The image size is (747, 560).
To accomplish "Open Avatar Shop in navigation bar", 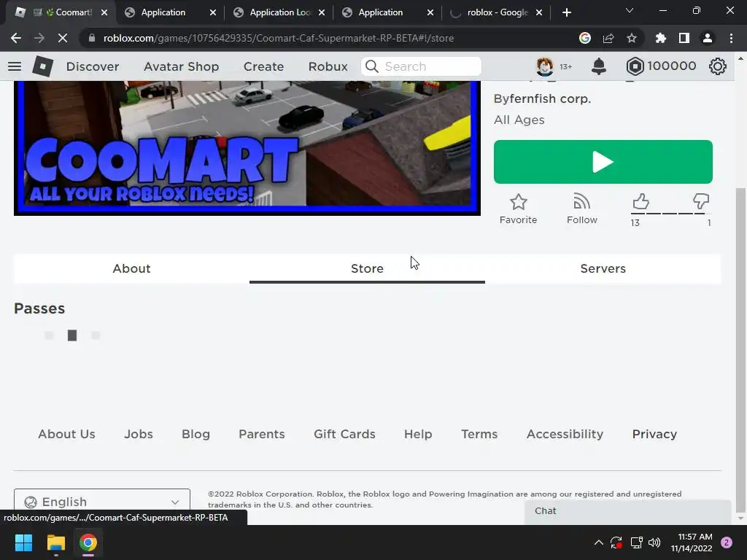I will click(x=182, y=66).
